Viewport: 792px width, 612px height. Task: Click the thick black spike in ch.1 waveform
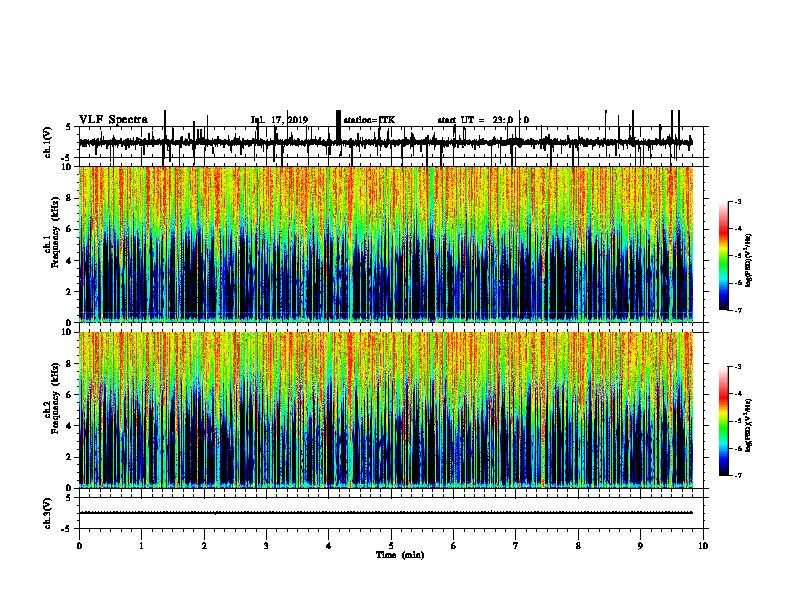click(338, 126)
